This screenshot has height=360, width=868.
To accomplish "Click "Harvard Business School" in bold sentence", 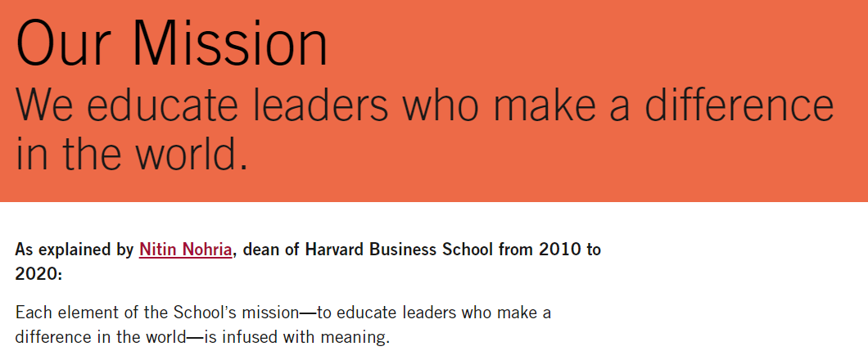I will 399,250.
